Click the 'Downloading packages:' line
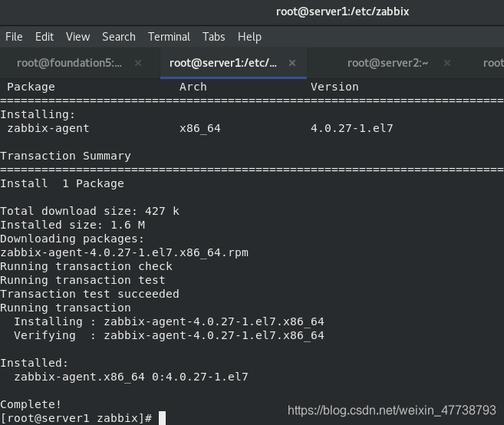The width and height of the screenshot is (504, 425). click(72, 239)
